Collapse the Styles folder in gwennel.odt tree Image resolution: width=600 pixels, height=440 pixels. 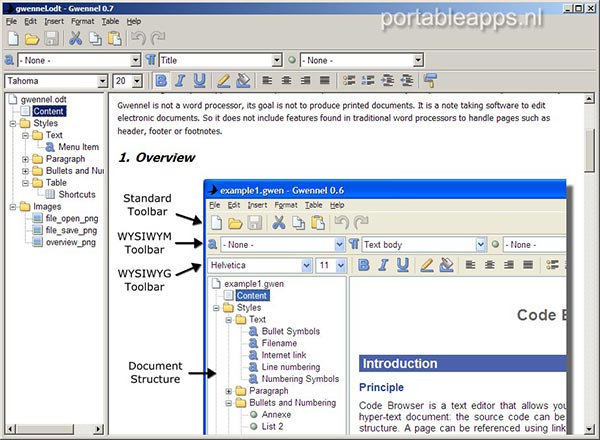(13, 124)
